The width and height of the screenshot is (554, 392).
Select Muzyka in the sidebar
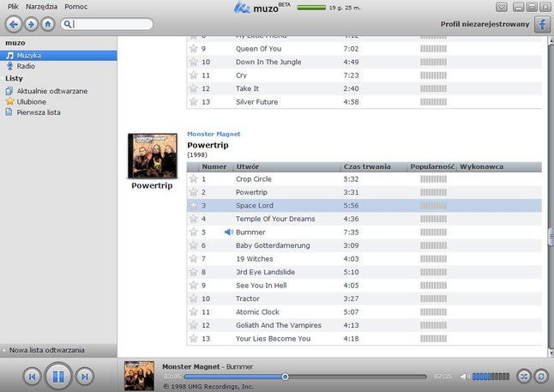pos(58,56)
